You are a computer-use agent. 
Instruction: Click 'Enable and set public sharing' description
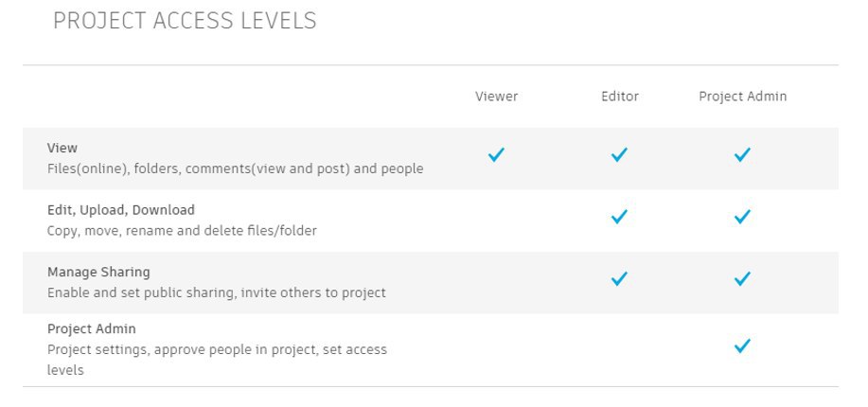217,292
